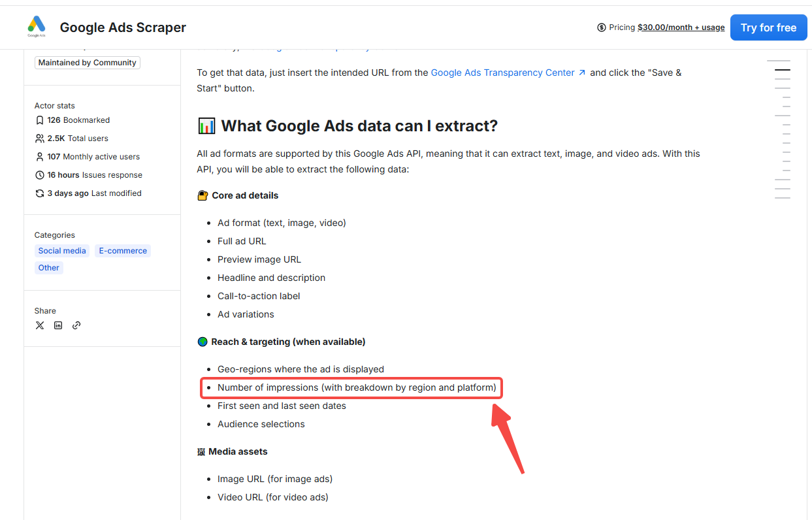The height and width of the screenshot is (520, 812).
Task: Click the last modified refresh icon
Action: coord(39,193)
